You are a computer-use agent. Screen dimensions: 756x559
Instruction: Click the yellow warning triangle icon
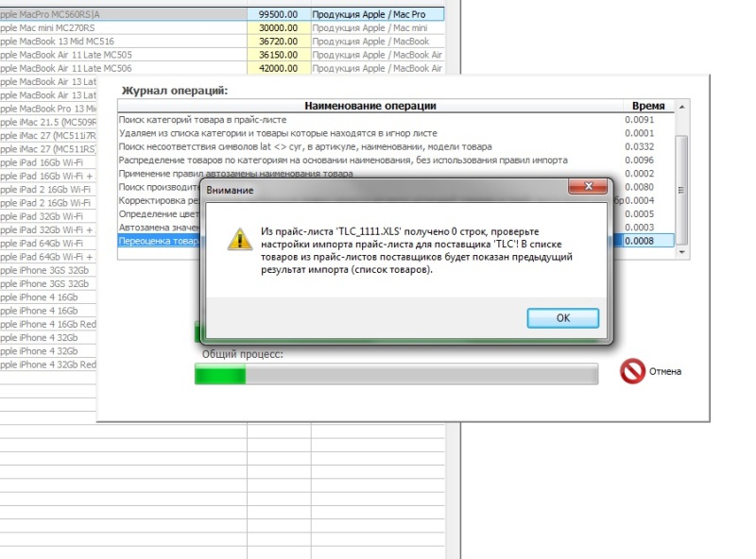point(240,239)
